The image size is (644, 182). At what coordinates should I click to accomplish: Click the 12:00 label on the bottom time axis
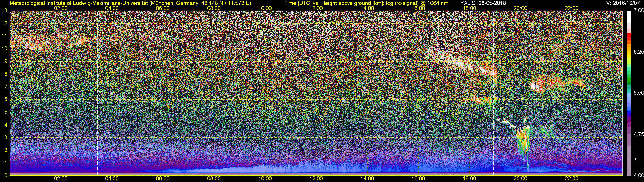click(316, 179)
